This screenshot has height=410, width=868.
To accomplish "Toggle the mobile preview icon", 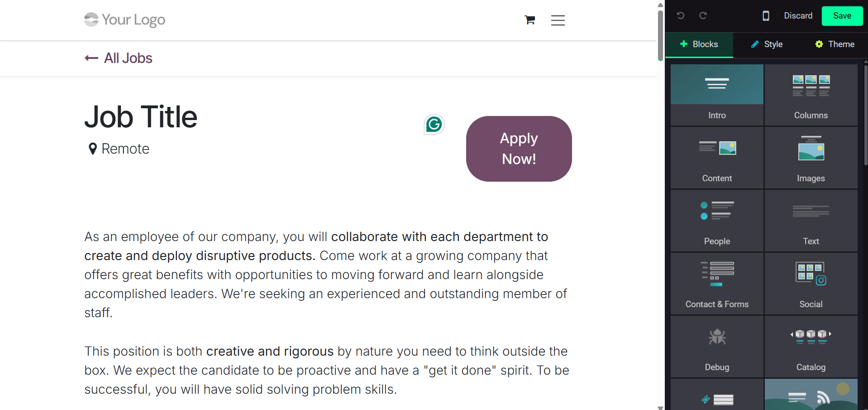I will click(x=766, y=16).
